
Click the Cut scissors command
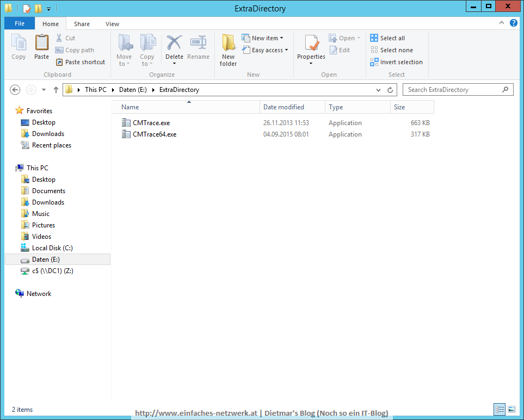65,38
